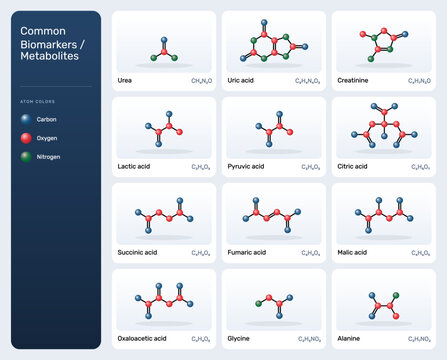The height and width of the screenshot is (360, 447).
Task: Click the chemical formula beside Pyruvic acid
Action: click(x=311, y=167)
